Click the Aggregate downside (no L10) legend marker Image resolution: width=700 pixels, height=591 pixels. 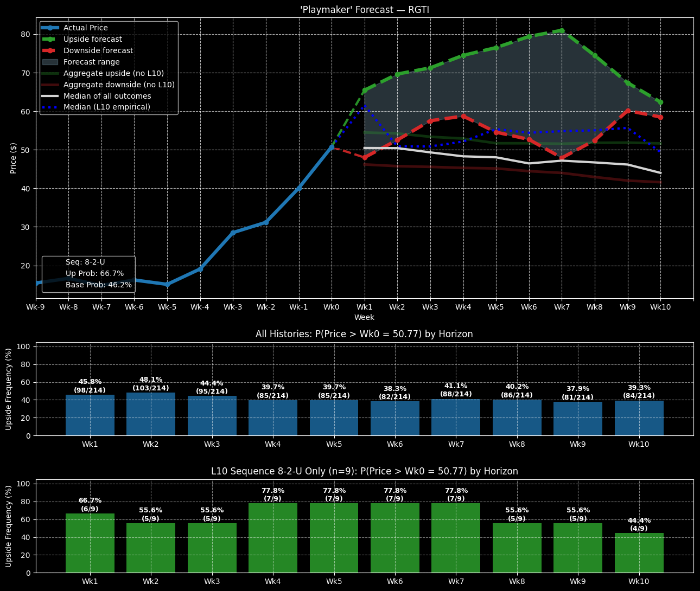pos(50,85)
